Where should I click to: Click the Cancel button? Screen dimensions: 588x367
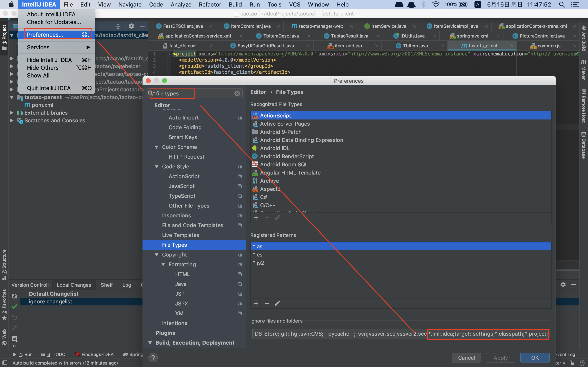click(466, 358)
